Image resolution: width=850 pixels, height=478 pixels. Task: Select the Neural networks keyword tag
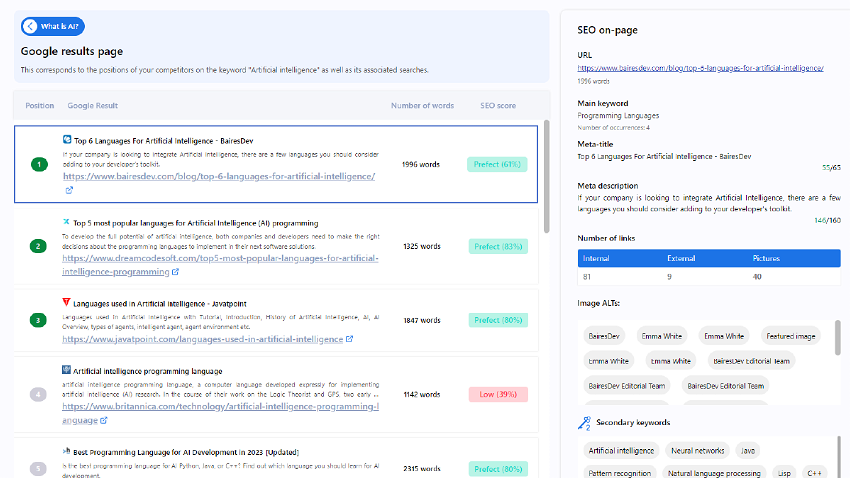(x=697, y=450)
